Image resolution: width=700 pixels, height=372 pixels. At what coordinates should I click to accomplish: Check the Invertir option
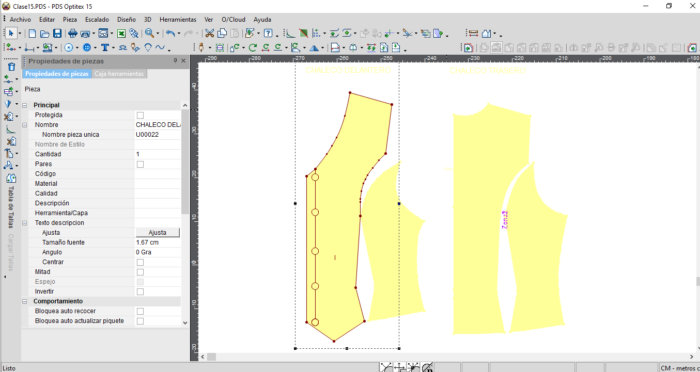pos(140,292)
